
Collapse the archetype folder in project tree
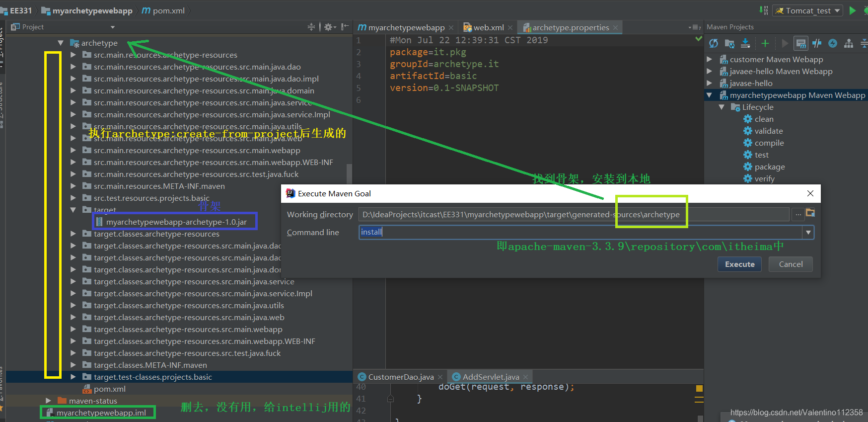coord(61,43)
